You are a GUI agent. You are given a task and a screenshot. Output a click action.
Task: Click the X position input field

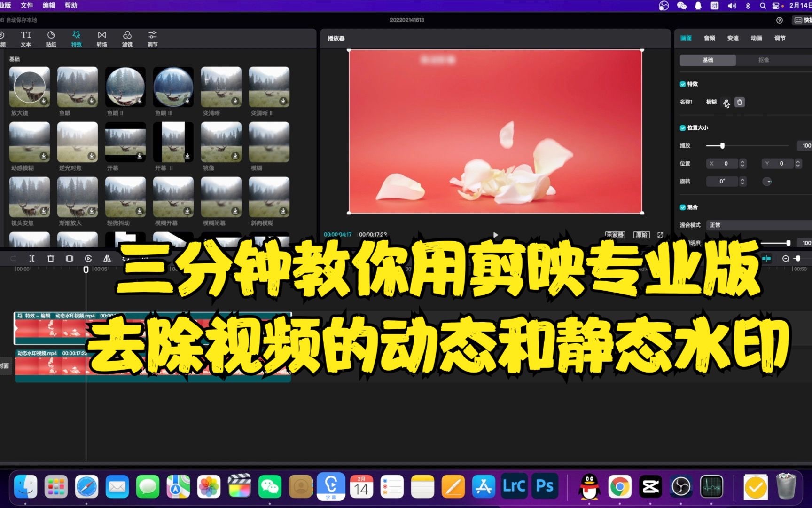[x=723, y=164]
